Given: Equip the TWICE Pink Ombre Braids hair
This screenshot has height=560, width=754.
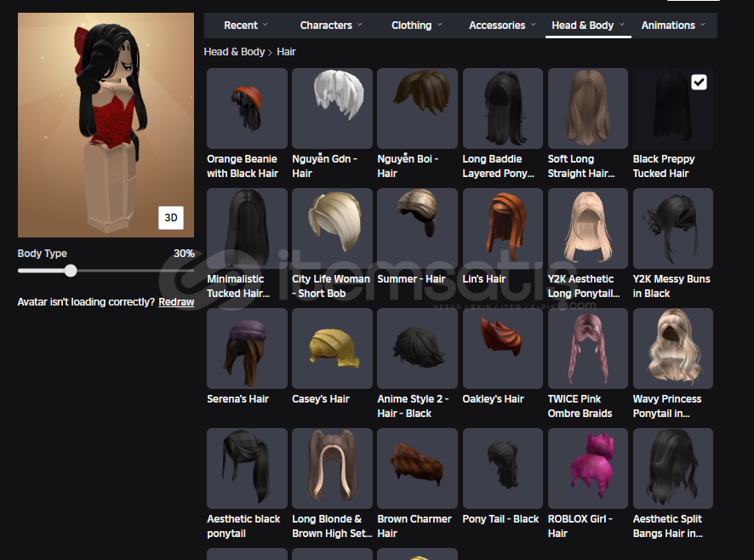Looking at the screenshot, I should click(587, 349).
